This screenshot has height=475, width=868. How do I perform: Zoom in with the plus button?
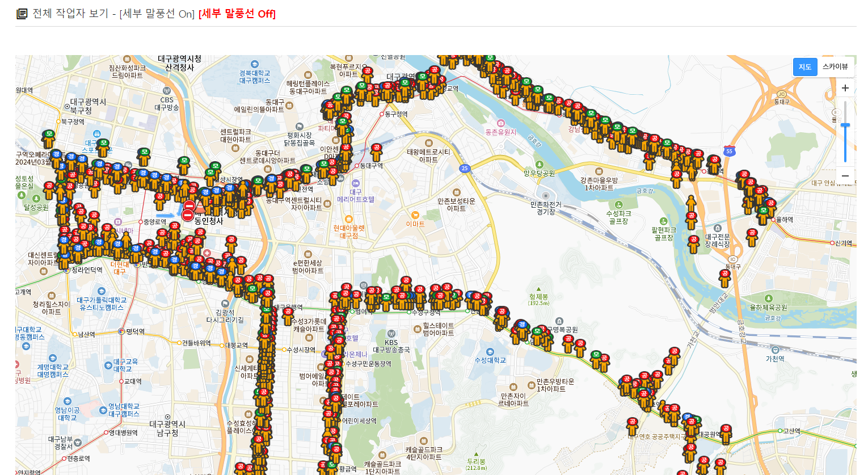(x=845, y=88)
